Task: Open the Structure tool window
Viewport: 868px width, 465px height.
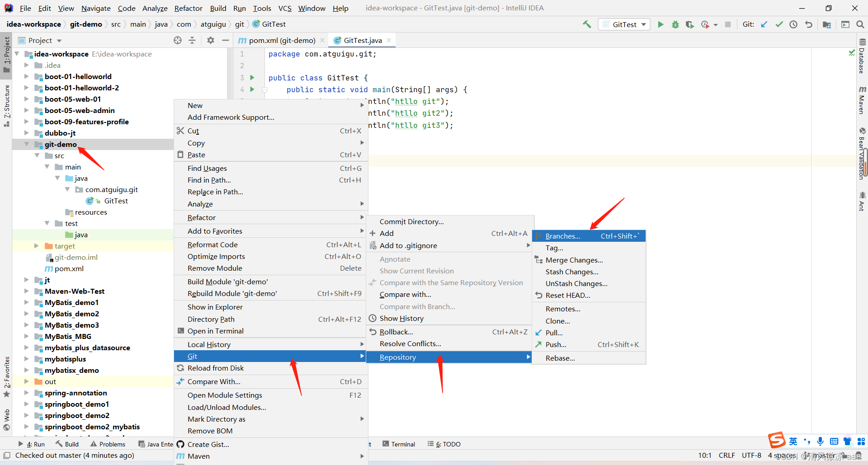Action: (6, 105)
